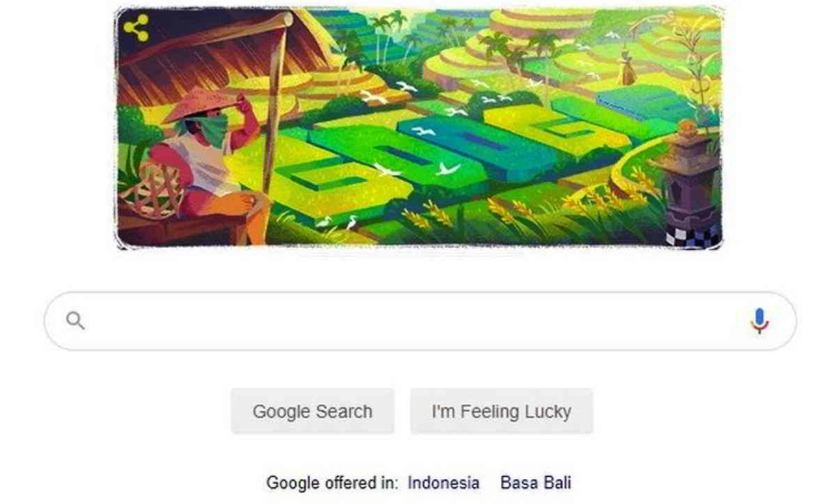Screen dimensions: 836x504
Task: Click the woven basket beside the farmer
Action: point(152,190)
